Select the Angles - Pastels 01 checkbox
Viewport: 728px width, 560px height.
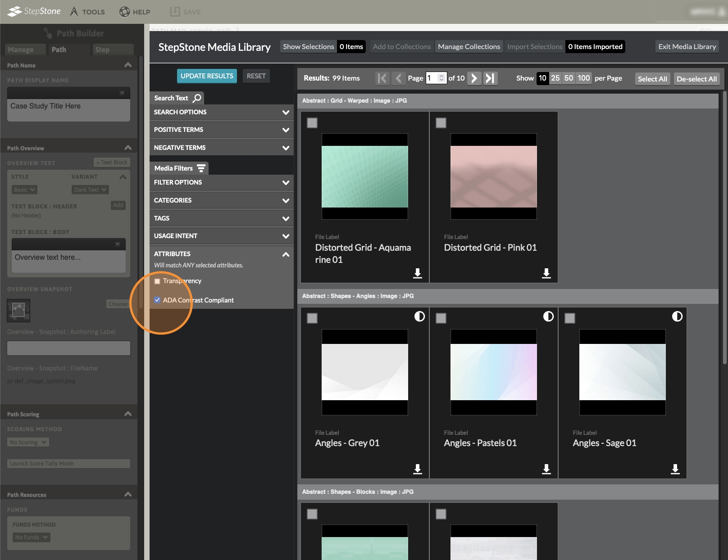coord(441,318)
